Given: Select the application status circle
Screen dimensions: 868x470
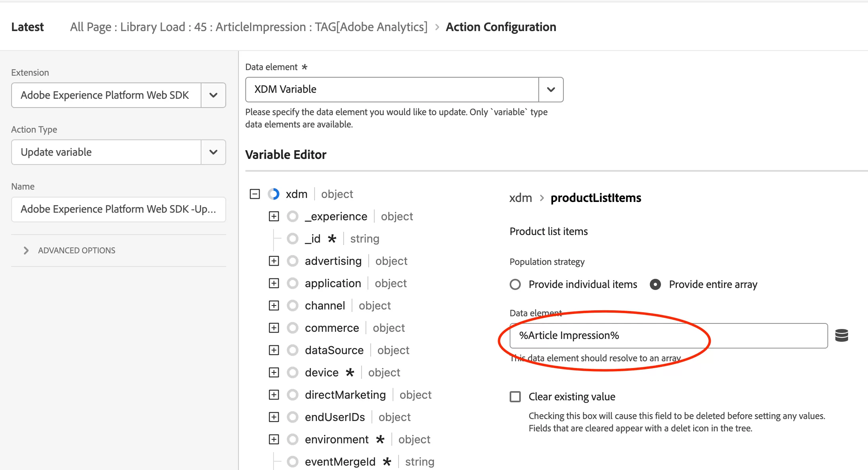Looking at the screenshot, I should click(x=293, y=283).
